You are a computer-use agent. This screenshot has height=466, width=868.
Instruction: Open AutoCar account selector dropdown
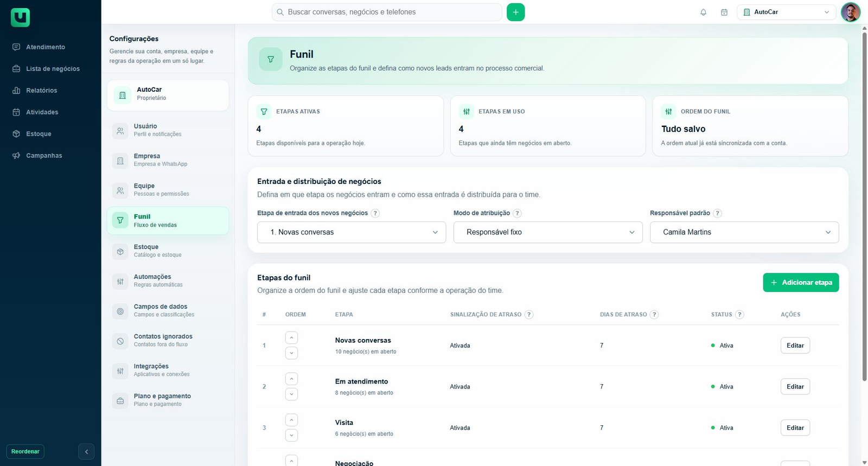tap(786, 12)
